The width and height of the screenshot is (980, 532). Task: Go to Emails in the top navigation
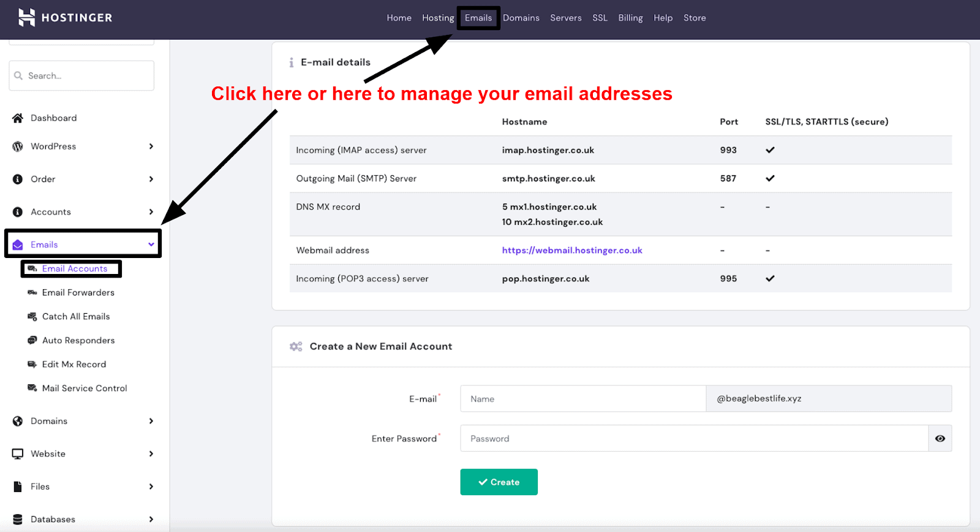point(478,18)
